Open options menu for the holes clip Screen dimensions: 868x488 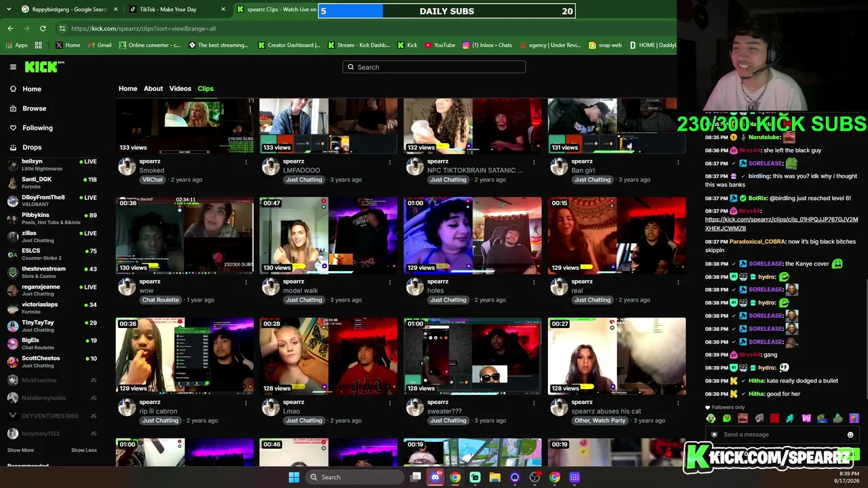[x=534, y=282]
